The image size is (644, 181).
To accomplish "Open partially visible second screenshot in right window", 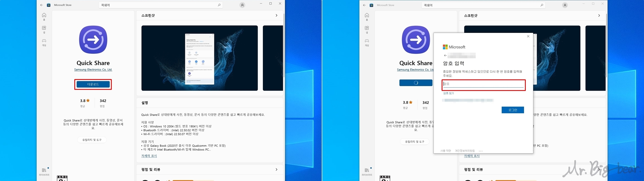I will 596,58.
